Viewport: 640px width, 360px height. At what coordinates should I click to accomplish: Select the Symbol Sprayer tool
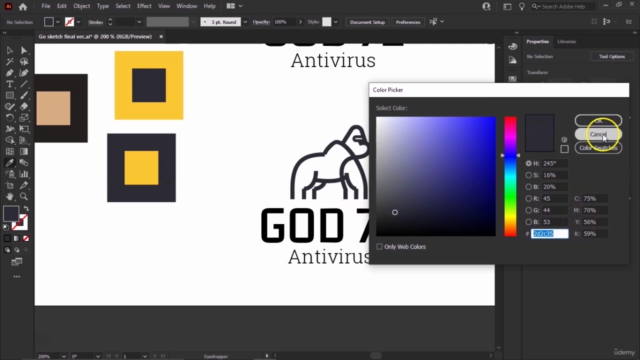click(9, 174)
